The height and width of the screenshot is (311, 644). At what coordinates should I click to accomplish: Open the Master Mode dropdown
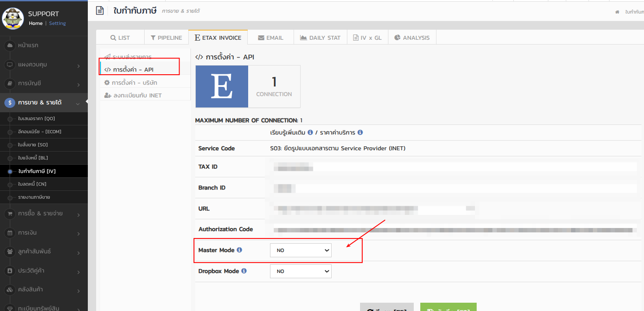pos(301,250)
